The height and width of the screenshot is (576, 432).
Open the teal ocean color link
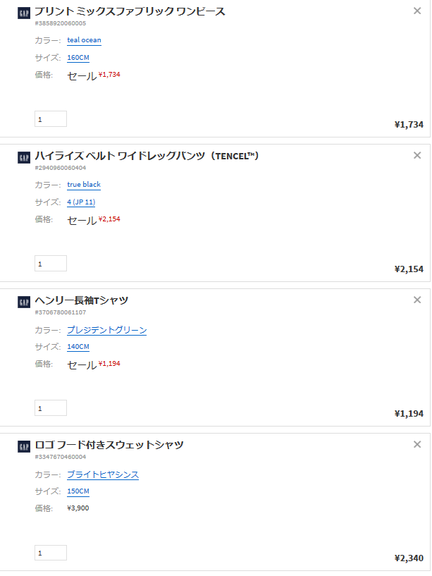84,40
